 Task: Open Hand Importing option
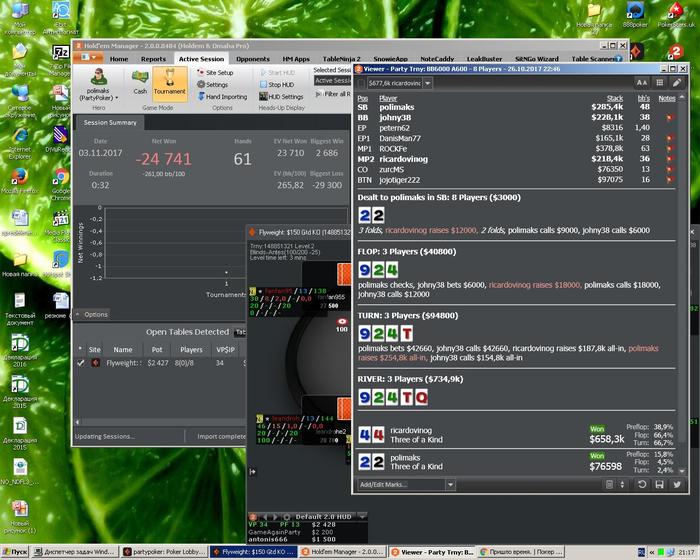[222, 96]
